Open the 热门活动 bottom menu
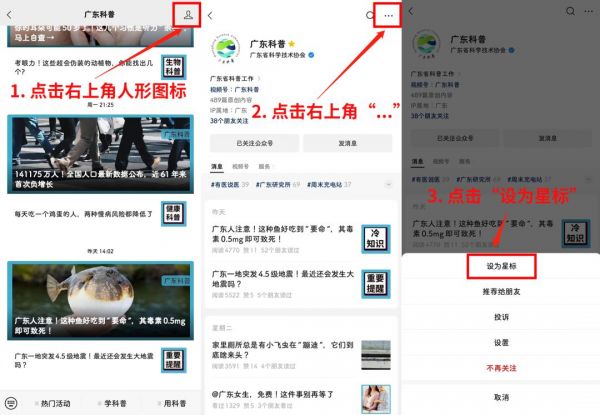600x415 pixels. pos(52,403)
